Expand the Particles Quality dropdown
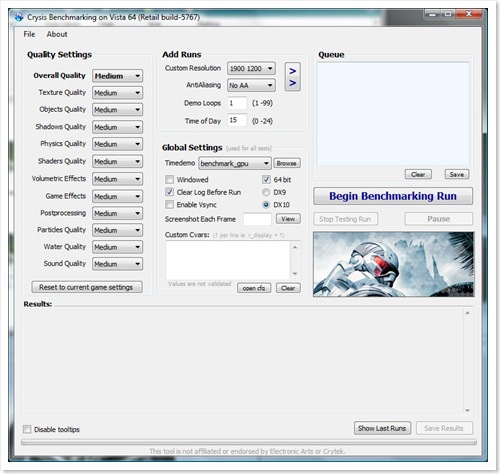Viewport: 500px width, 474px height. (117, 230)
